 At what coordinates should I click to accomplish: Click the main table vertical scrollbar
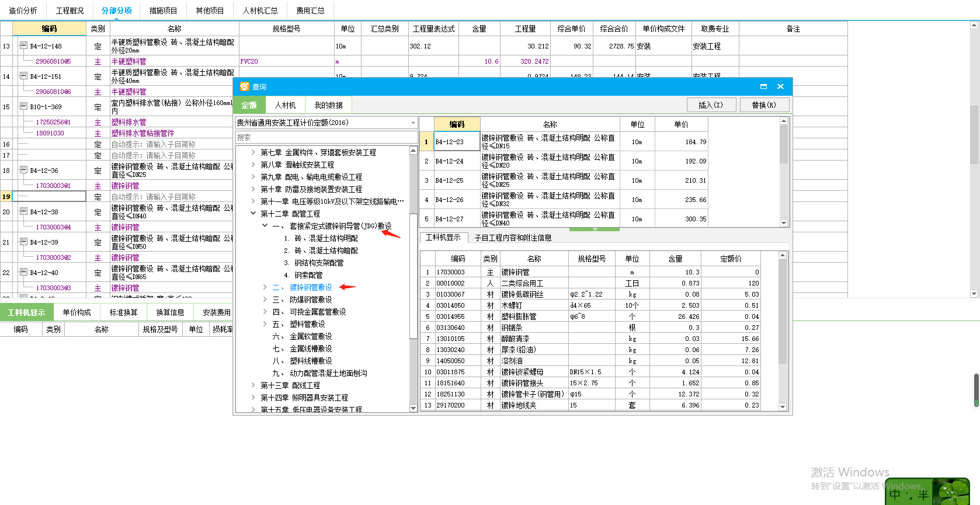coord(974,135)
